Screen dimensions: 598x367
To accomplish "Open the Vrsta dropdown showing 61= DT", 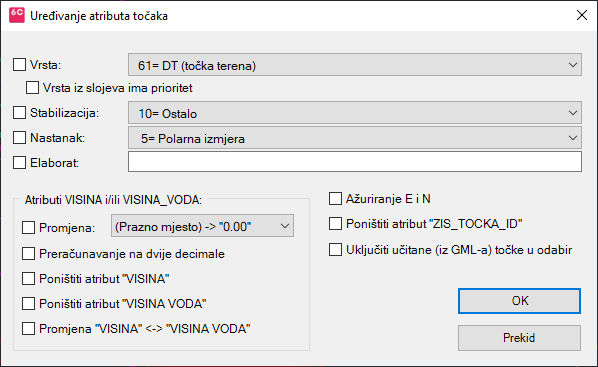I will point(355,65).
